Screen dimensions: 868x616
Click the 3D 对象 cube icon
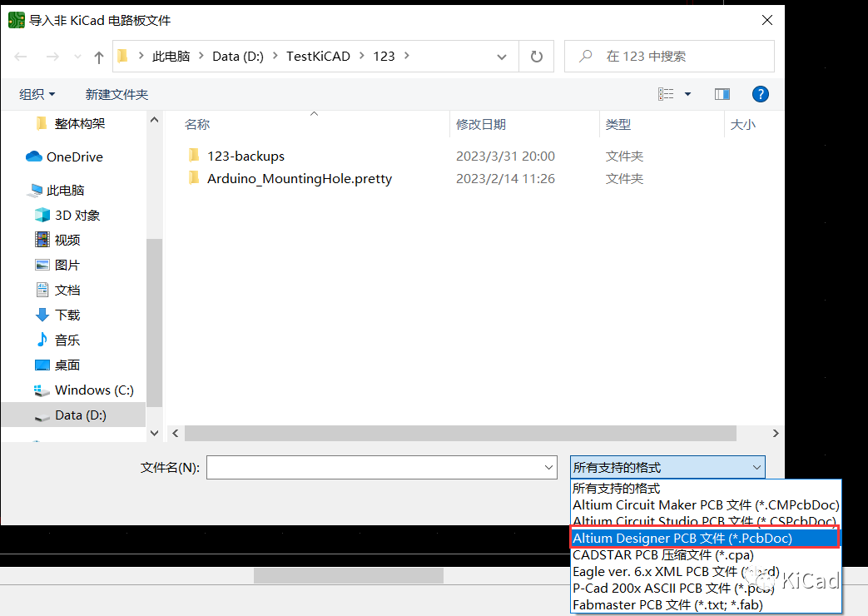tap(42, 215)
